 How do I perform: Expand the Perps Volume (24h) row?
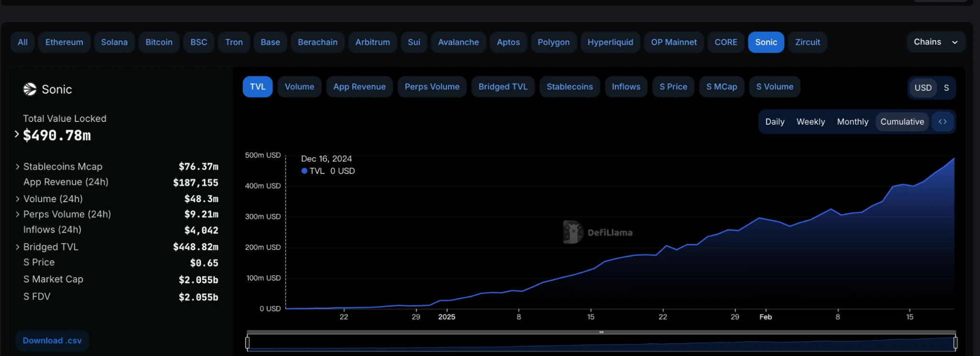coord(18,215)
